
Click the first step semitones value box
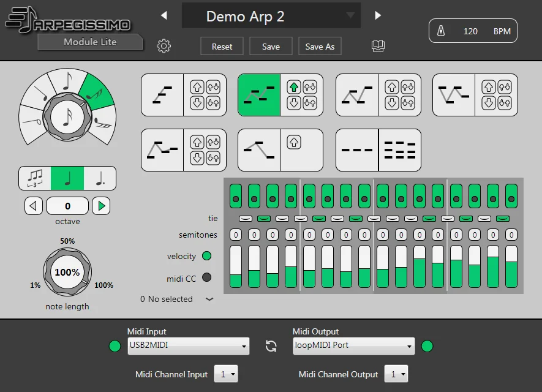click(x=236, y=235)
